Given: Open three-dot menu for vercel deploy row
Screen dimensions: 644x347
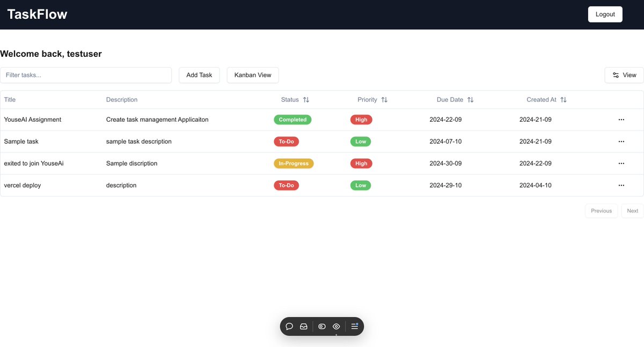Looking at the screenshot, I should tap(621, 185).
